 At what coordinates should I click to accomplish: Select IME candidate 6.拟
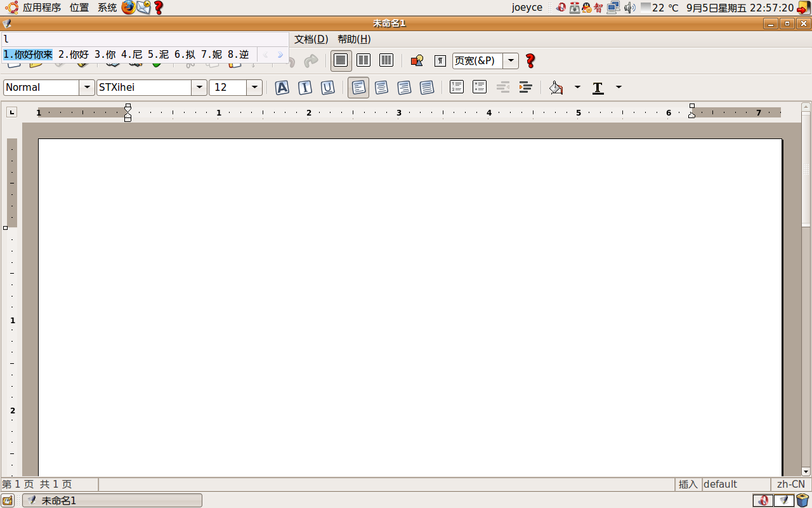tap(185, 55)
